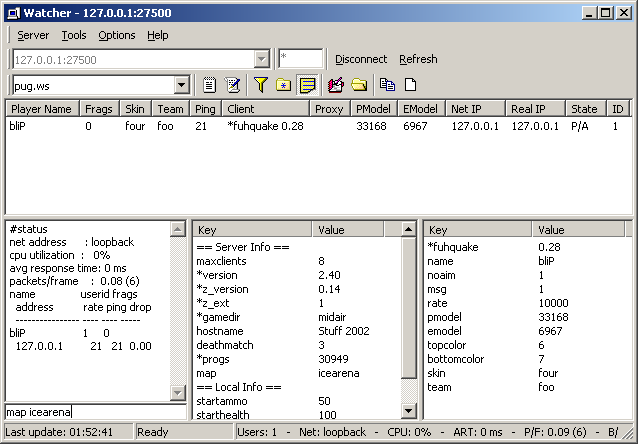Sort by the player list Team column header
The height and width of the screenshot is (444, 638).
tap(170, 109)
